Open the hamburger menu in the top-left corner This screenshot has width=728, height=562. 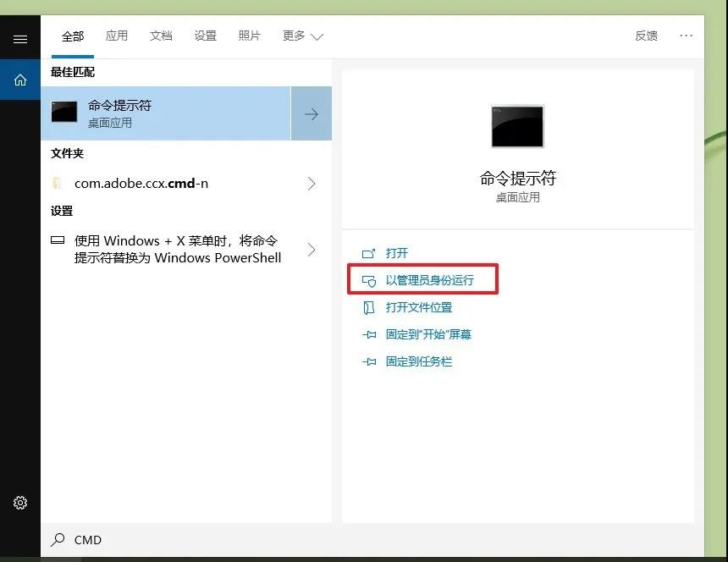click(x=19, y=37)
